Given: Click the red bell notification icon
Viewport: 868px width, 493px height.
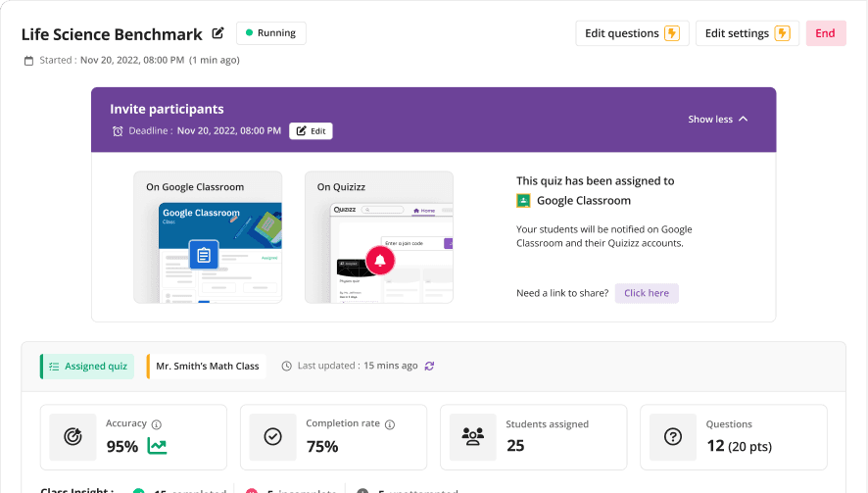Looking at the screenshot, I should (380, 261).
